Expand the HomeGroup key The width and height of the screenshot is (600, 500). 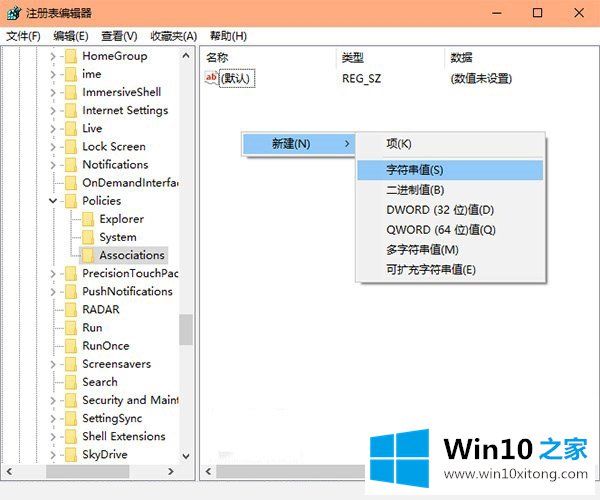pyautogui.click(x=53, y=57)
